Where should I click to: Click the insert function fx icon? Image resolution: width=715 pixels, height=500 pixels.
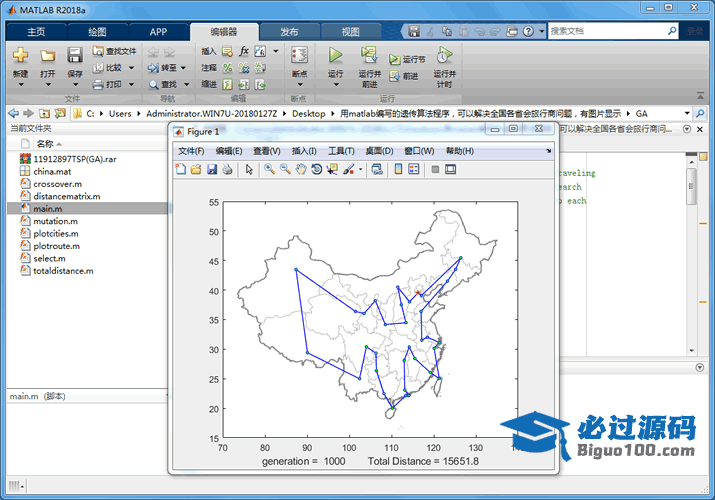244,51
